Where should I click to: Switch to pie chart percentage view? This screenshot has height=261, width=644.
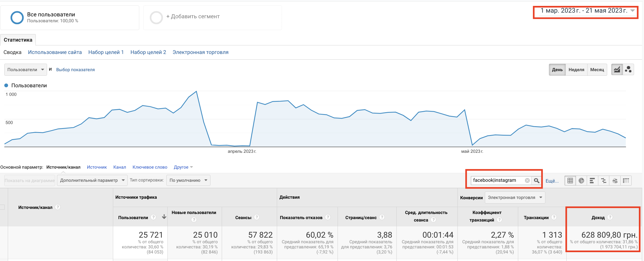pyautogui.click(x=581, y=181)
